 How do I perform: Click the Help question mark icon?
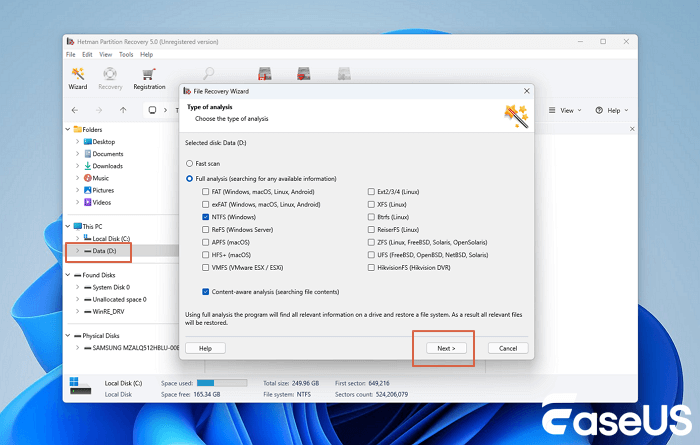[x=599, y=110]
